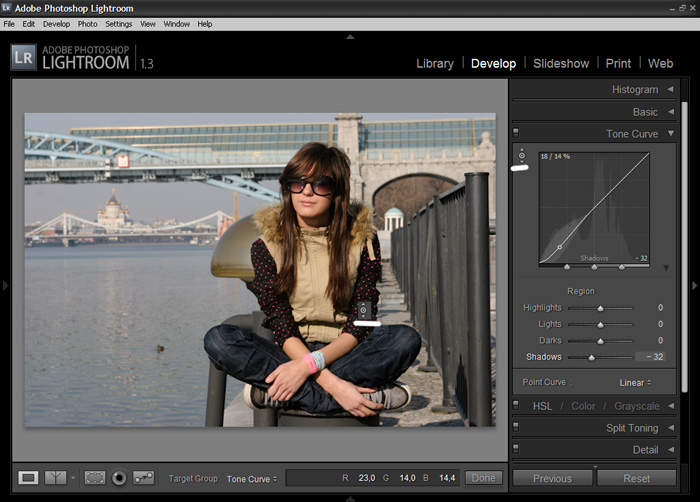Choose the Remove Spots tool

tap(143, 478)
